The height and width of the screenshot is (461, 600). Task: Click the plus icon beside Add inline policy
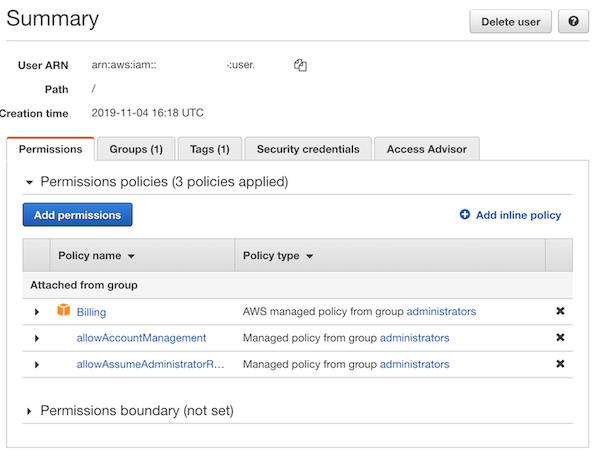465,215
